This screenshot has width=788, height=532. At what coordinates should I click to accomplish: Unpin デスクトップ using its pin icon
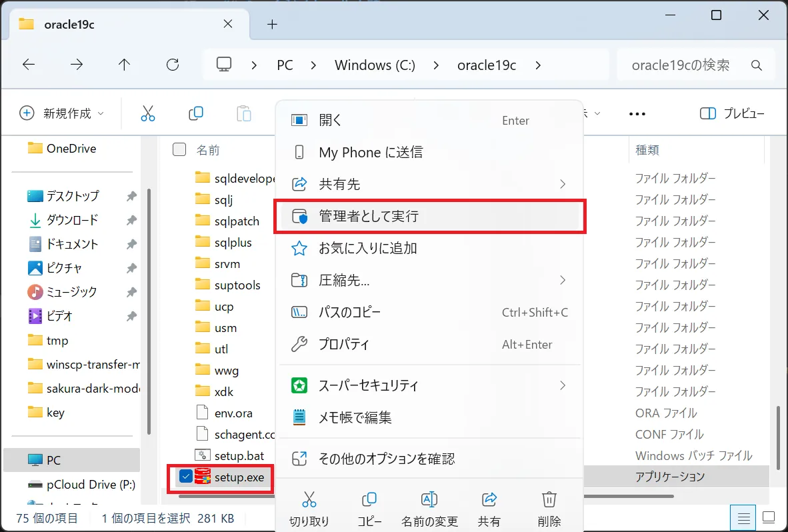(x=132, y=196)
